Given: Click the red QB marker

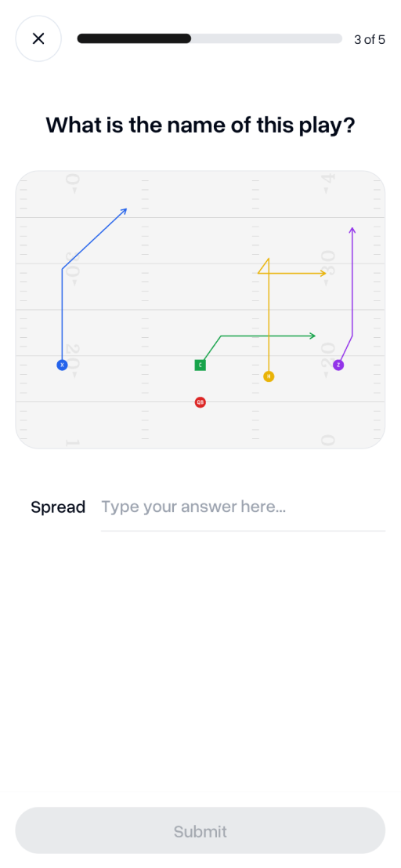Looking at the screenshot, I should point(200,402).
